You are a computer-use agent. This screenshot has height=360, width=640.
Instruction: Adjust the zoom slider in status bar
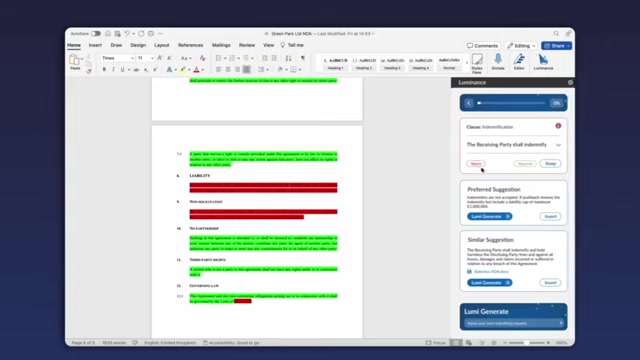(x=526, y=343)
